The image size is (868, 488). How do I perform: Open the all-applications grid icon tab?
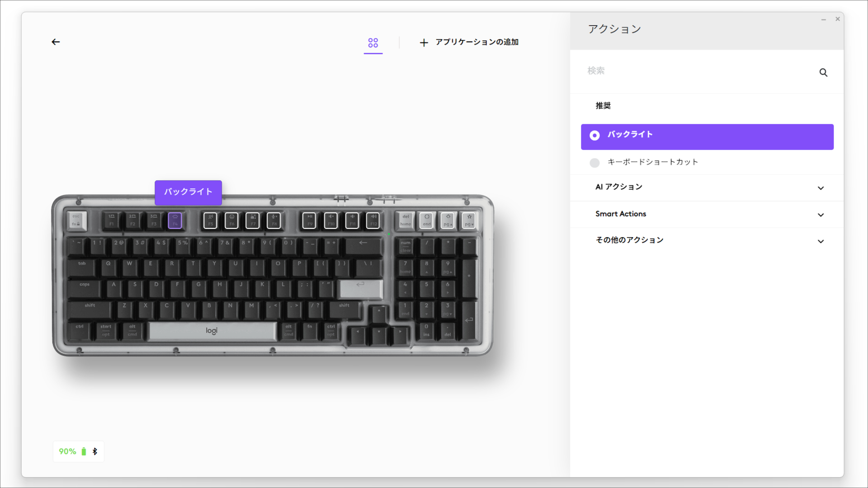click(x=373, y=43)
